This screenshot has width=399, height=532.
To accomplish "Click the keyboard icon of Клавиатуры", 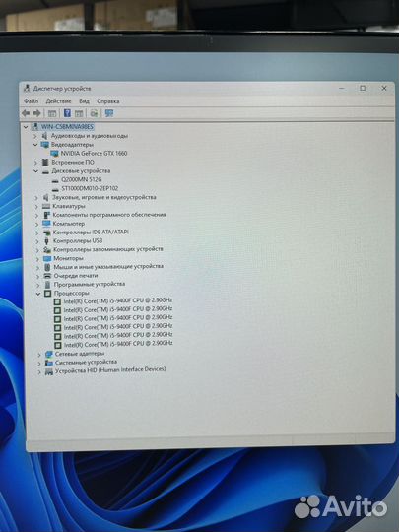I will 46,206.
